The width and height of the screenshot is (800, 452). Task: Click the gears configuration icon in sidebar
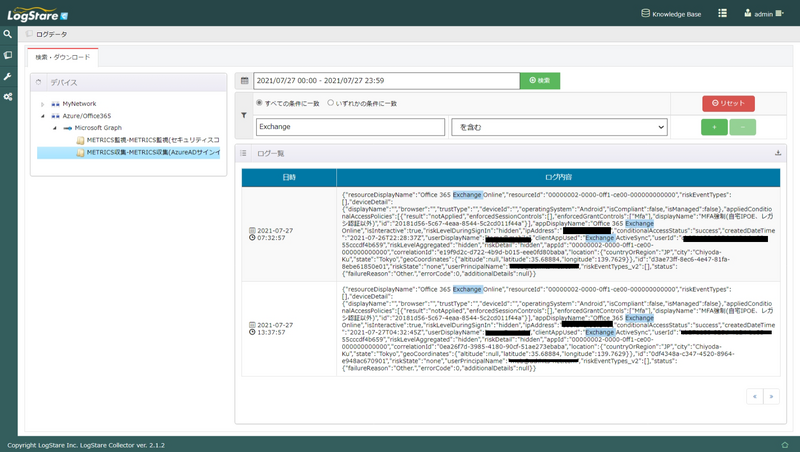tap(7, 96)
